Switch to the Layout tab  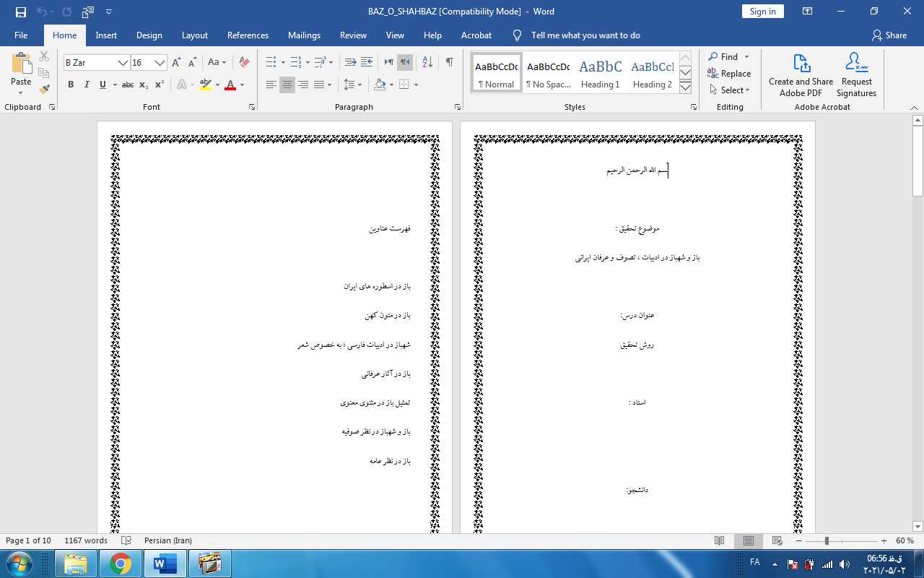pyautogui.click(x=194, y=35)
